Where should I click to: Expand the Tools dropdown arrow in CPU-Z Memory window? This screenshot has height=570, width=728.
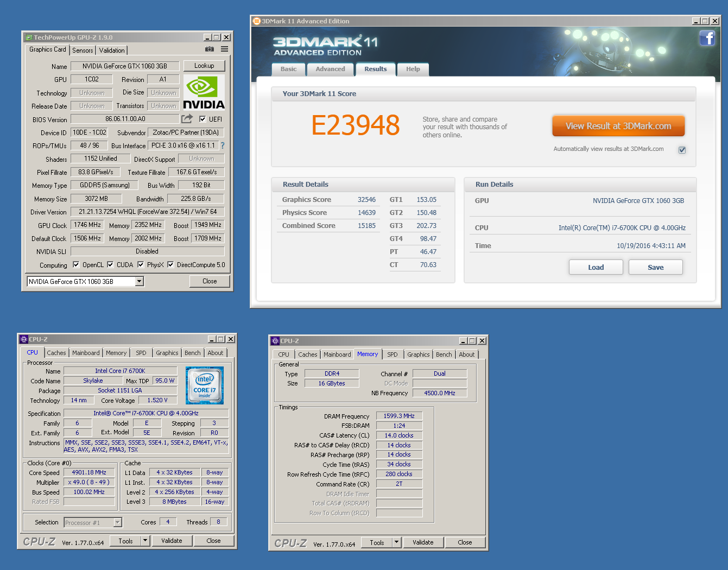396,542
